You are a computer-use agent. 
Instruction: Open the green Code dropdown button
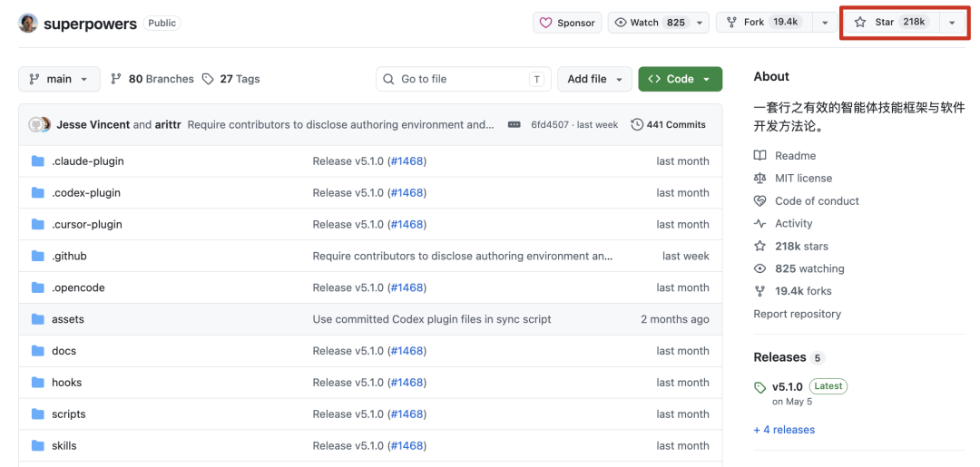click(x=680, y=79)
